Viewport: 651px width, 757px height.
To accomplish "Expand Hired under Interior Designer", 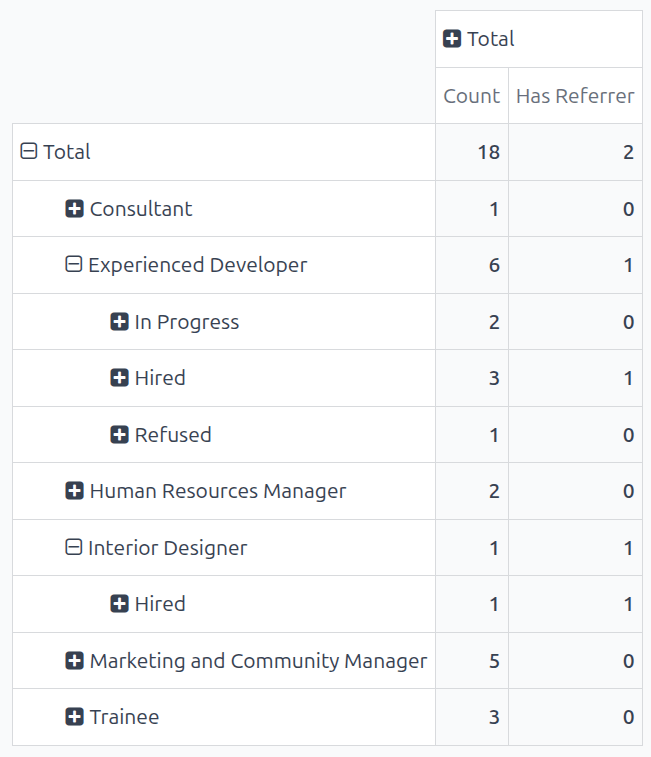I will pyautogui.click(x=119, y=604).
